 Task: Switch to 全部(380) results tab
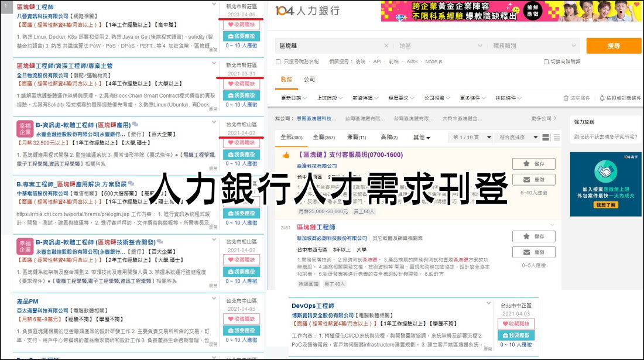[291, 137]
